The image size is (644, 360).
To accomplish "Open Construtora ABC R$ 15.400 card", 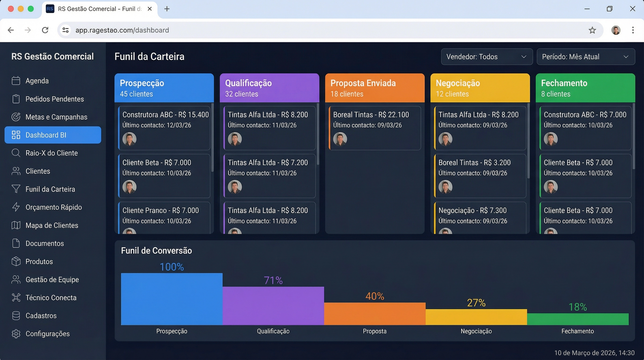I will pyautogui.click(x=164, y=128).
